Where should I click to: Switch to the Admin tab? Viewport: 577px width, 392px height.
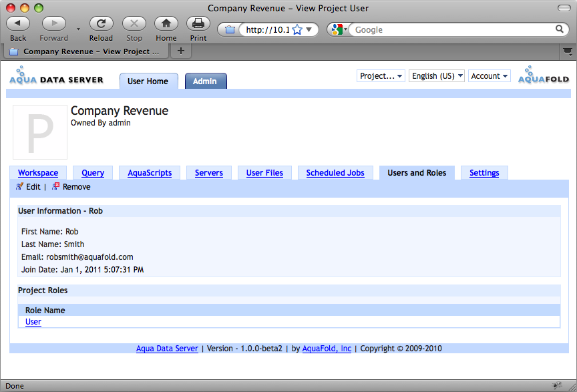click(x=205, y=81)
